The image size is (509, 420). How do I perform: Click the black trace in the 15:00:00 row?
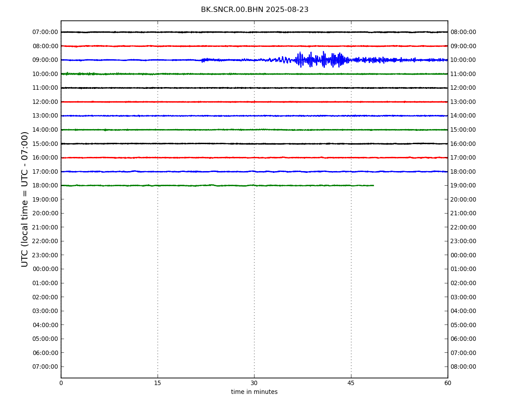pos(254,144)
